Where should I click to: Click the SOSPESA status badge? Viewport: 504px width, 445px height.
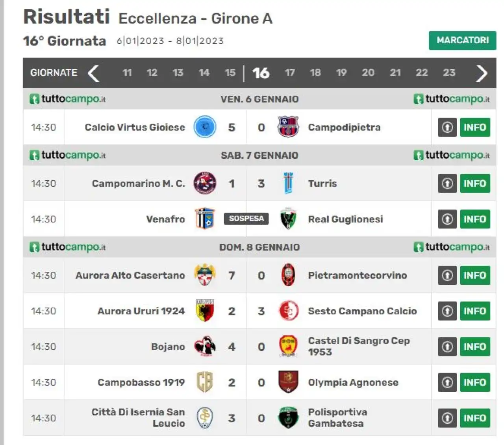246,219
